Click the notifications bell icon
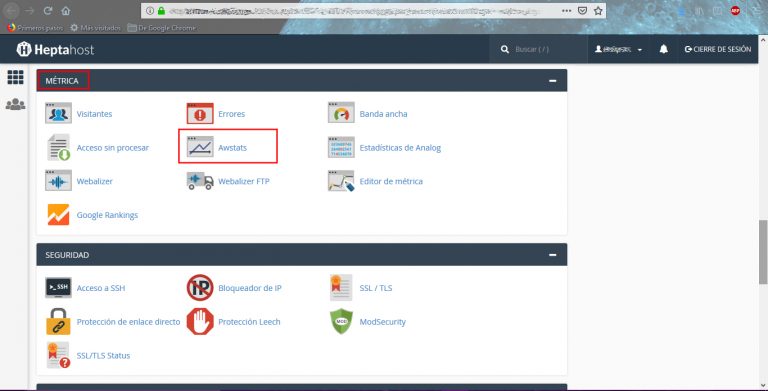Screen dimensions: 768x391 pos(664,49)
